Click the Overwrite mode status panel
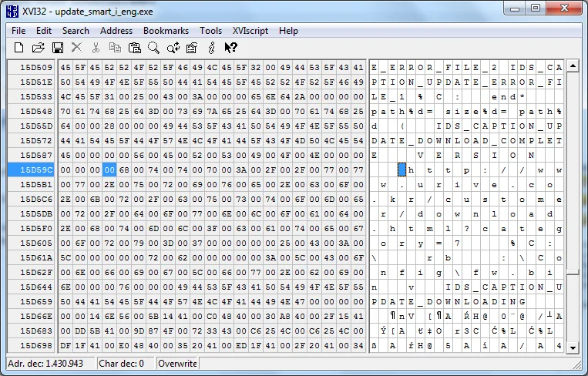The width and height of the screenshot is (588, 376). [x=178, y=363]
